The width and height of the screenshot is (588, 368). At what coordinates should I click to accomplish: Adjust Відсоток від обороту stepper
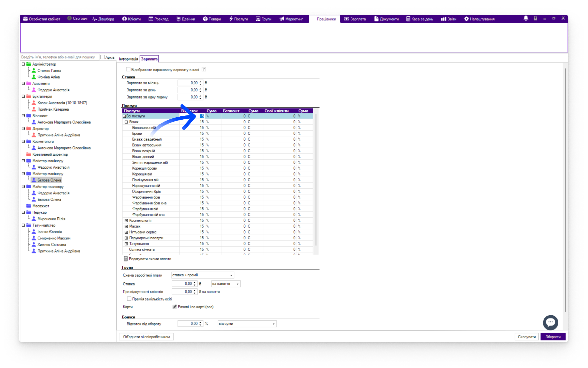click(x=200, y=324)
